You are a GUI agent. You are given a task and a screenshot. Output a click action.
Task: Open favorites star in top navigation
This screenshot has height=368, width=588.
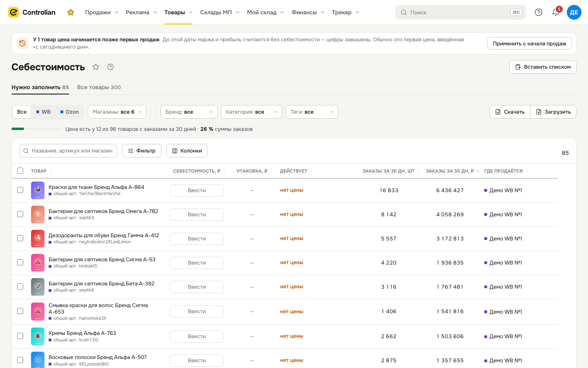click(71, 12)
